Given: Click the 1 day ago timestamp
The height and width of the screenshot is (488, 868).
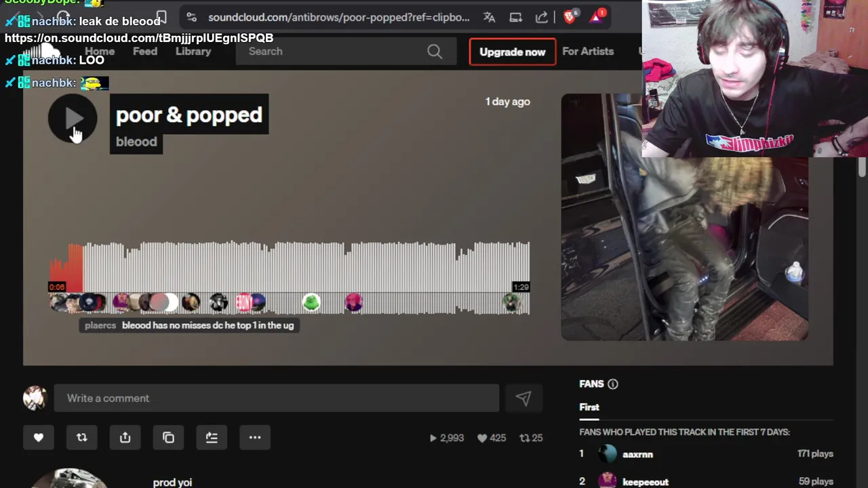Looking at the screenshot, I should pyautogui.click(x=508, y=102).
